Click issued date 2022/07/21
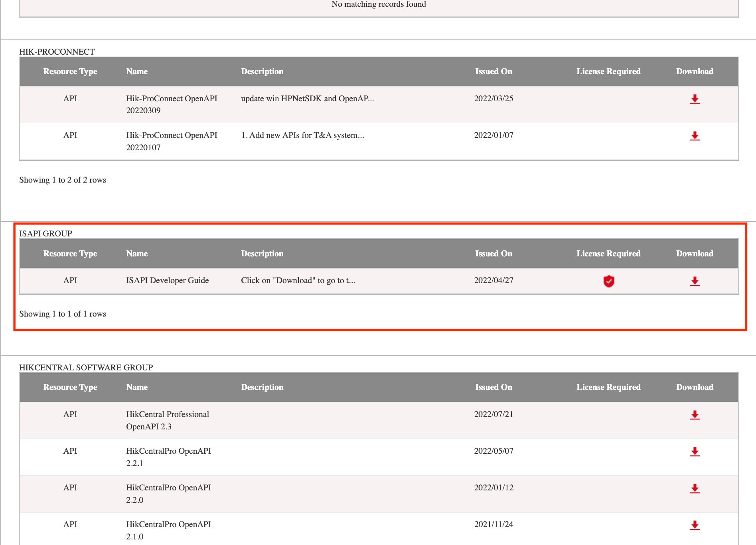Viewport: 756px width, 545px height. click(493, 414)
